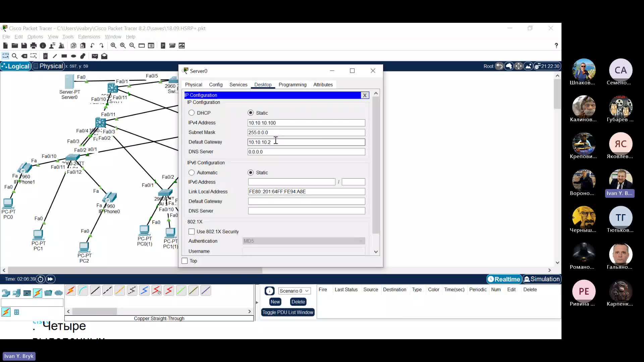Viewport: 644px width, 362px height.
Task: Choose the Delete tool icon
Action: [x=24, y=56]
